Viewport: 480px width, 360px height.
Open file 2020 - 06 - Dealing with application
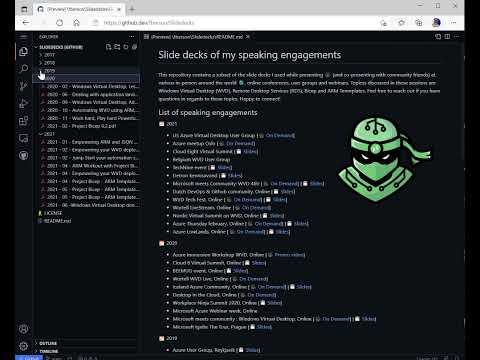[x=90, y=94]
